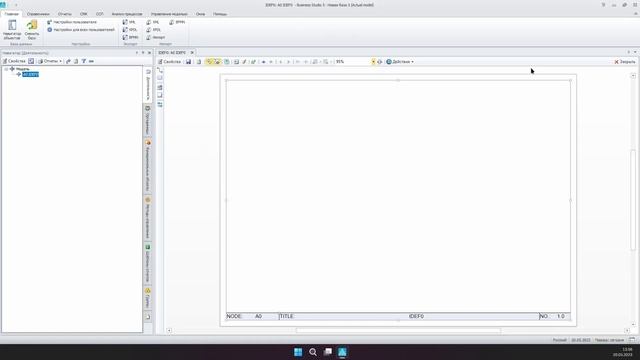Select the A0 IDEF0 tree item
640x360 pixels.
click(30, 74)
